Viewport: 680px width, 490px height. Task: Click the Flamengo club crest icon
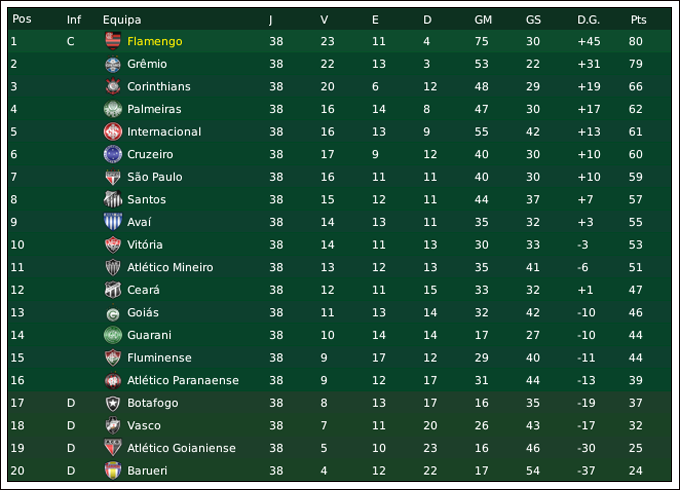[x=112, y=41]
